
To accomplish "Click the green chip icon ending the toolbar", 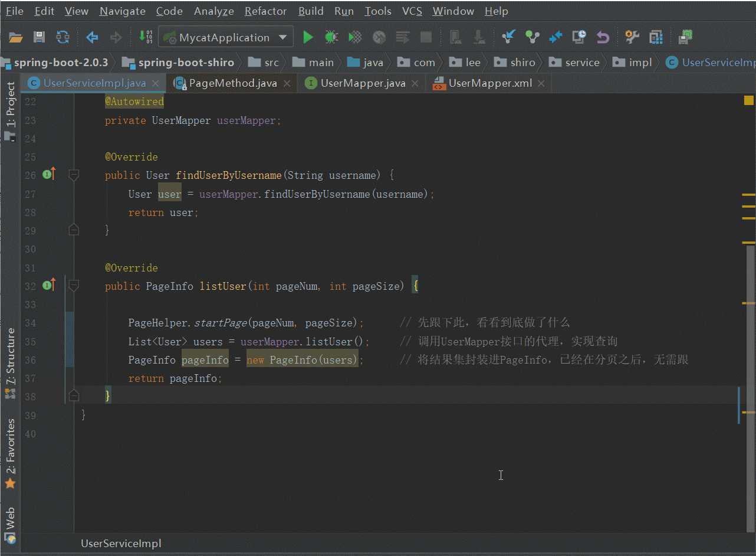I will [x=685, y=38].
